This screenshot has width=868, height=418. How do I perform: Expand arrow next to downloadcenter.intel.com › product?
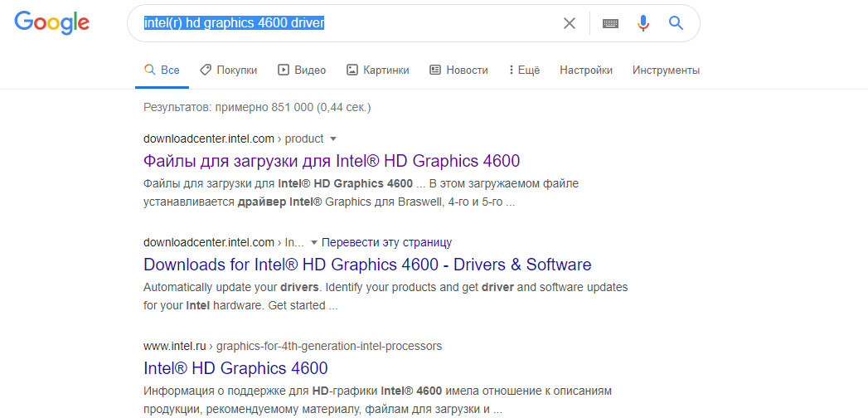coord(333,139)
